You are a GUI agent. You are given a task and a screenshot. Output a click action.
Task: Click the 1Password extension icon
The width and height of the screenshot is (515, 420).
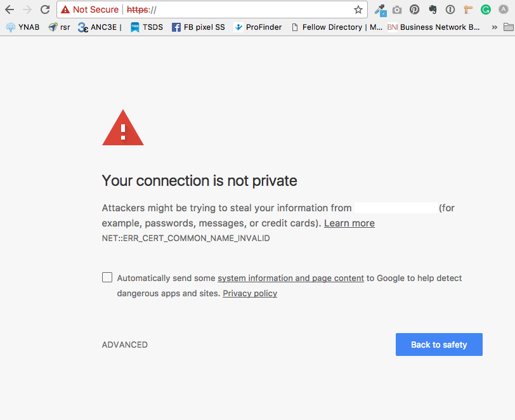[450, 10]
